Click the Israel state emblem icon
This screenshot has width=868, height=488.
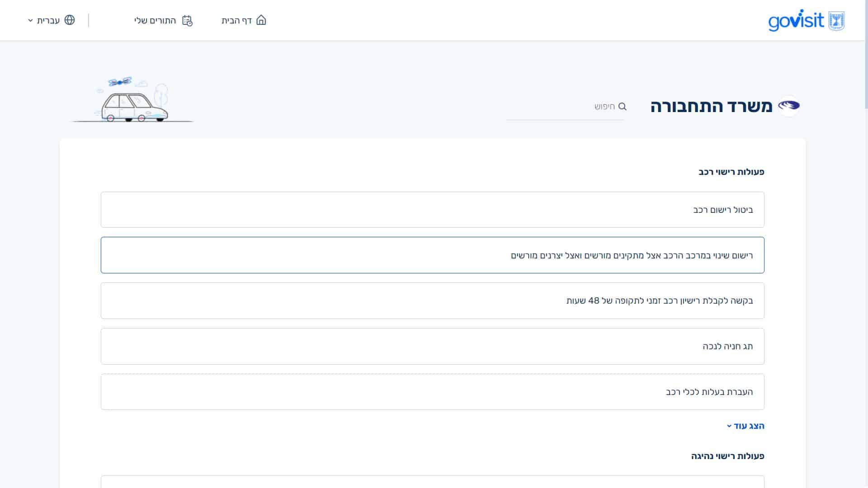tap(836, 21)
